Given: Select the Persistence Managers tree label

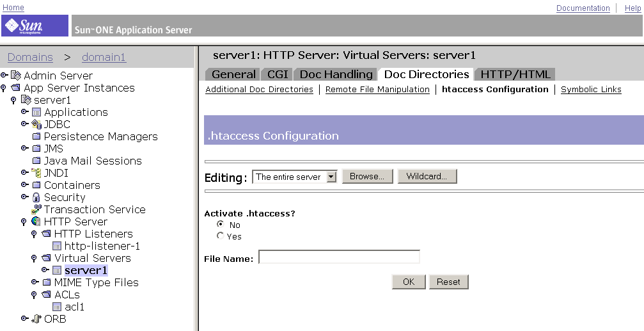Looking at the screenshot, I should point(100,136).
